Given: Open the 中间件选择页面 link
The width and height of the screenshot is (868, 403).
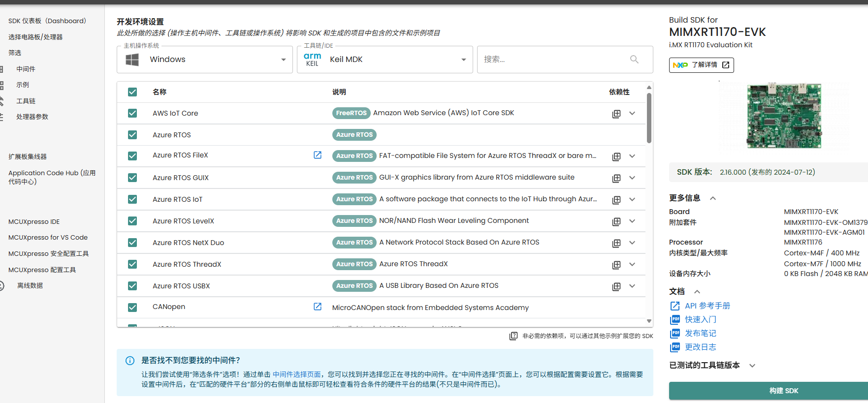Looking at the screenshot, I should pyautogui.click(x=296, y=374).
